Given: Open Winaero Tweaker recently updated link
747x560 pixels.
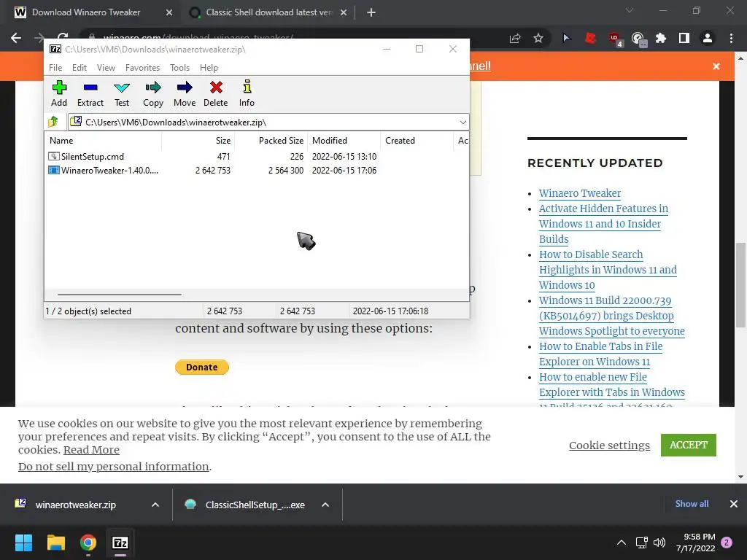Looking at the screenshot, I should coord(580,193).
